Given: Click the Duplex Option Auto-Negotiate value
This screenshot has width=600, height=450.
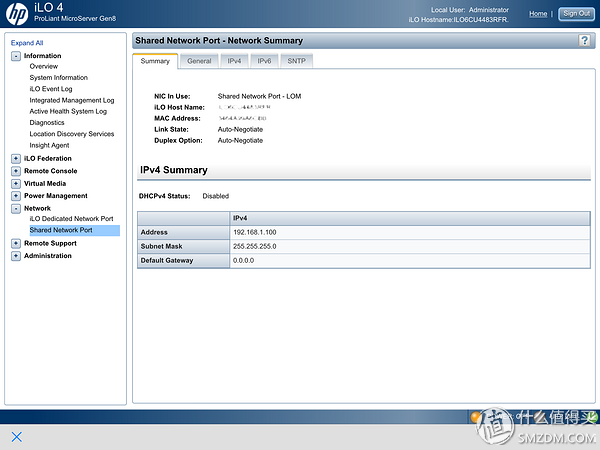Looking at the screenshot, I should click(x=240, y=141).
